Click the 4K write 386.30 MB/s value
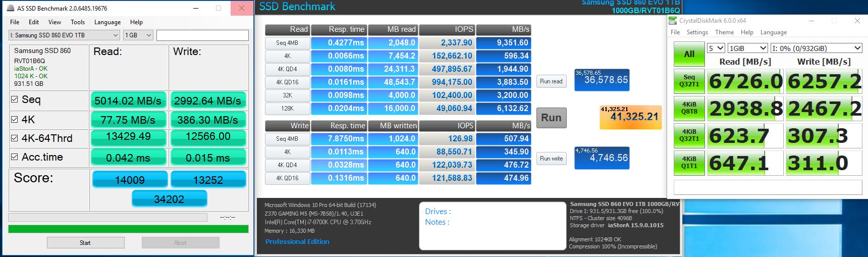The image size is (868, 257). [208, 120]
